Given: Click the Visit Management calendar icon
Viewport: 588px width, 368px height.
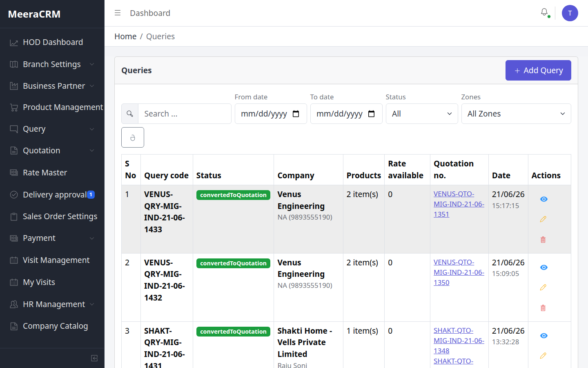Looking at the screenshot, I should (14, 260).
